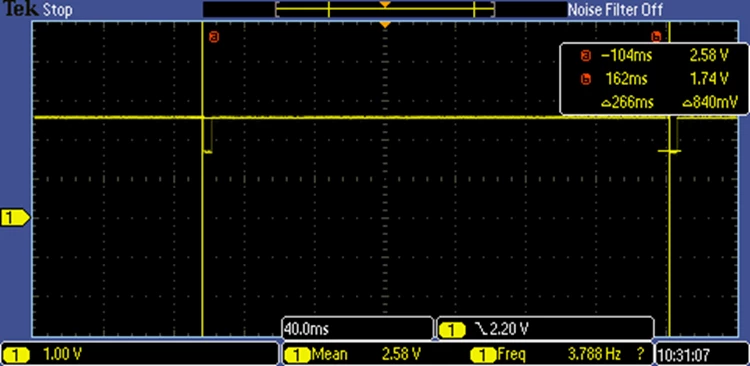Click the channel 1 badge in vertical scale readout
Screen dimensions: 750x366
click(x=16, y=355)
